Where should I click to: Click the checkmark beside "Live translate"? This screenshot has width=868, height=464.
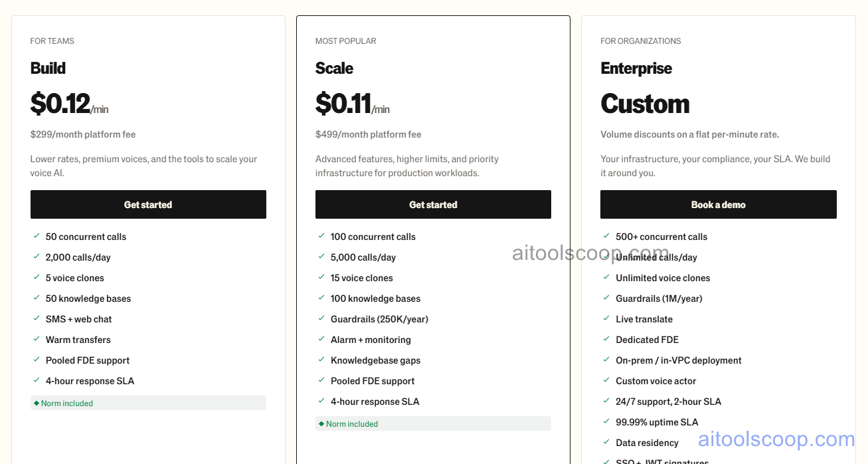pyautogui.click(x=606, y=319)
